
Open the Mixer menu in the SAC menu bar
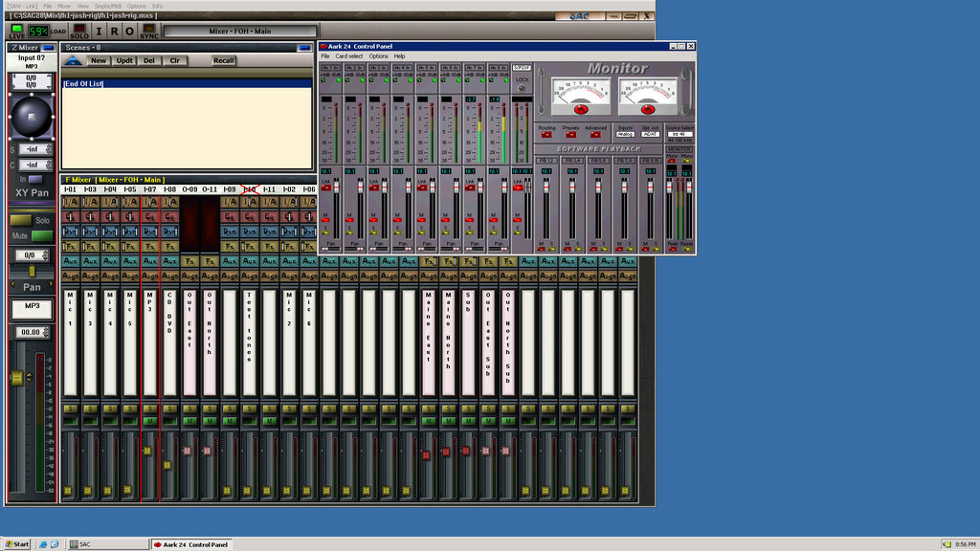[62, 5]
